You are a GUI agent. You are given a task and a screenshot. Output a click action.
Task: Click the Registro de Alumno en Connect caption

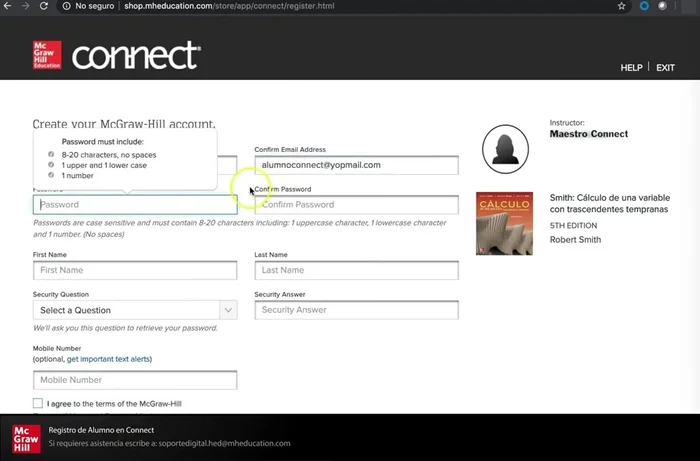101,430
